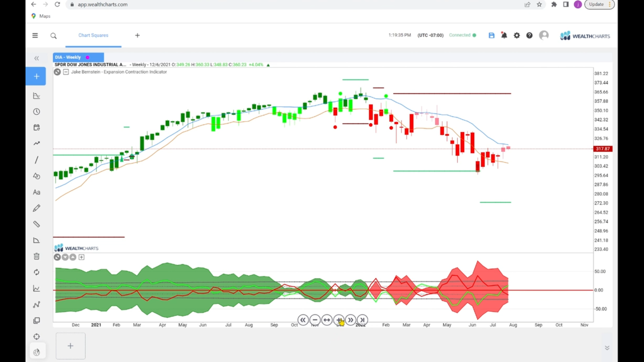The image size is (644, 362).
Task: Activate the crosshair target tool
Action: coord(37,337)
